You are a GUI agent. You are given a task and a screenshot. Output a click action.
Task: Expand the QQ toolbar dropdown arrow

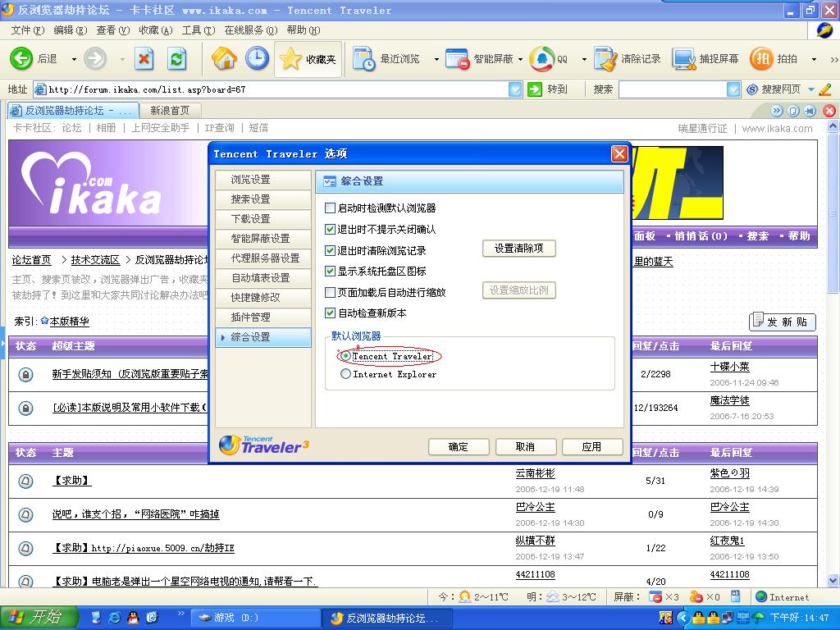click(584, 59)
